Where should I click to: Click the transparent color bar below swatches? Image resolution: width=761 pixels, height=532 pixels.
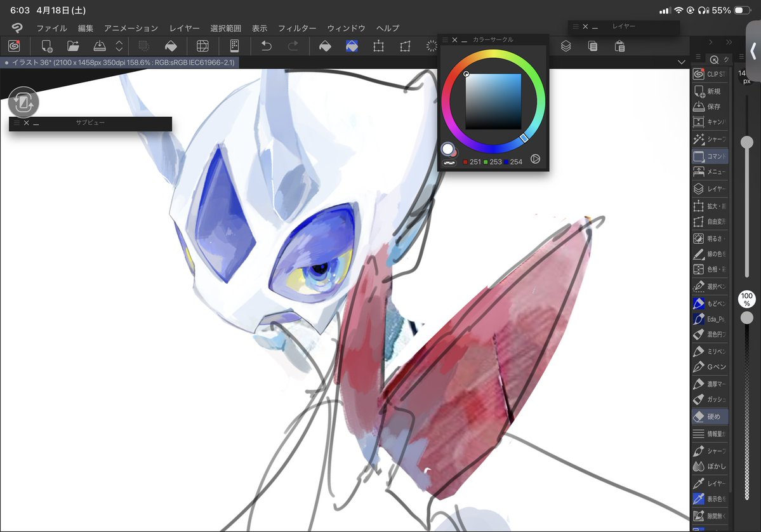pyautogui.click(x=449, y=163)
